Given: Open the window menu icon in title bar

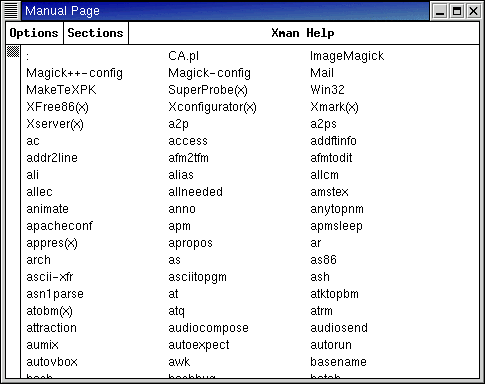Looking at the screenshot, I should [x=11, y=11].
